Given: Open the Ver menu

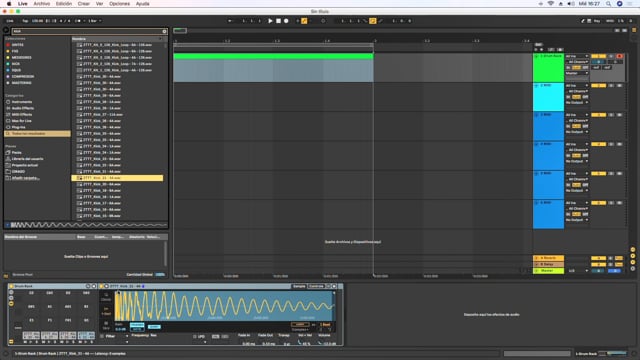Looking at the screenshot, I should (99, 4).
